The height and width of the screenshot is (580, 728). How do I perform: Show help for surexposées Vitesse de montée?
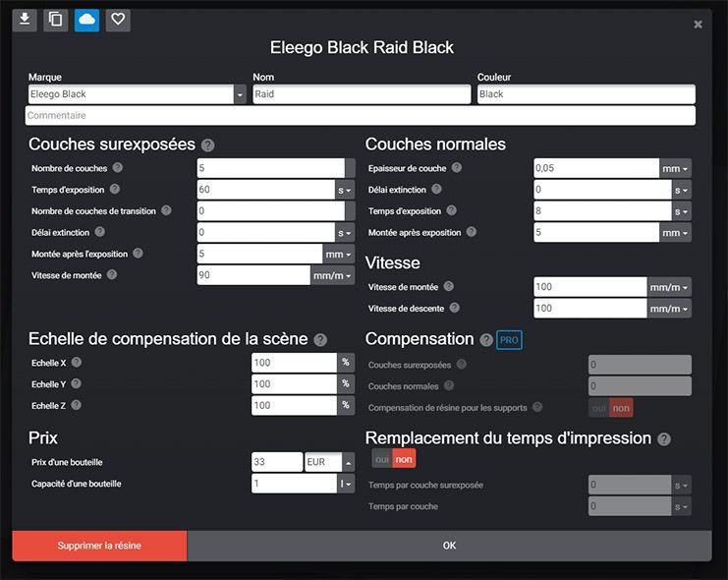tap(112, 274)
